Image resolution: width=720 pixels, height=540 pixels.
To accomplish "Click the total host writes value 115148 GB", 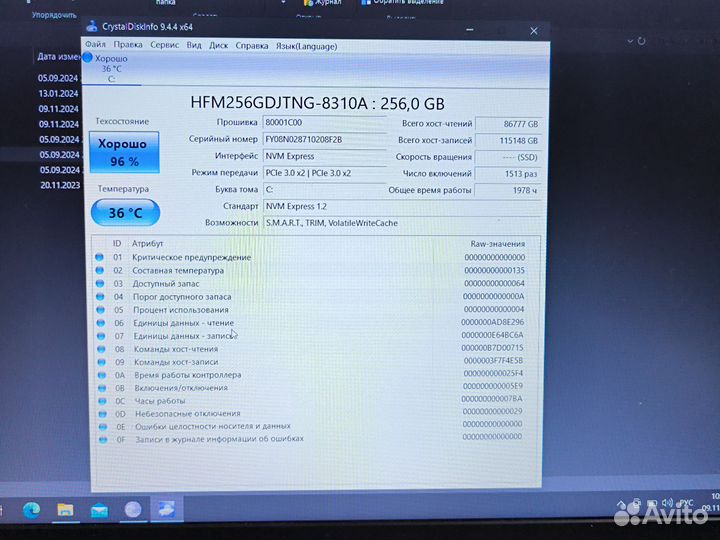I will coord(508,141).
